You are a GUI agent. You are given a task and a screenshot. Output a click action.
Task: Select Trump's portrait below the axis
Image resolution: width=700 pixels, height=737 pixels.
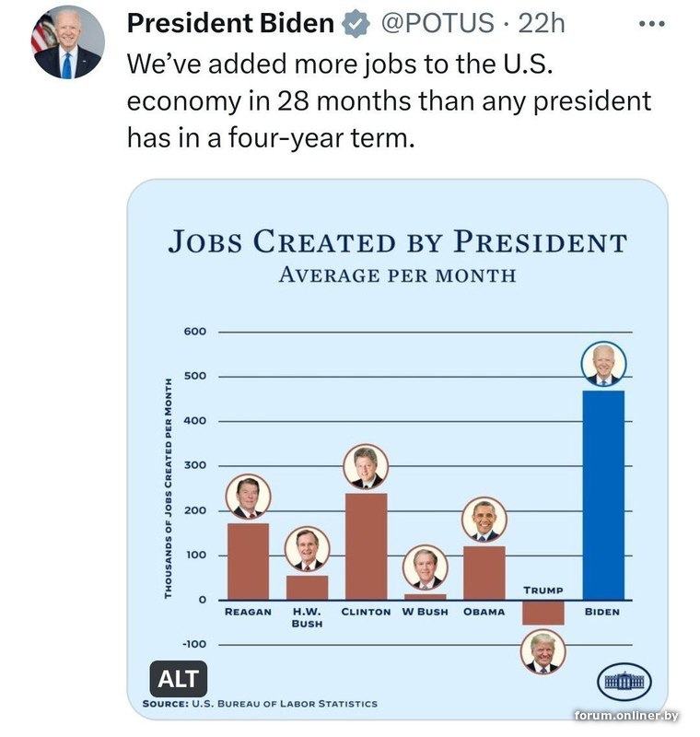tap(543, 652)
